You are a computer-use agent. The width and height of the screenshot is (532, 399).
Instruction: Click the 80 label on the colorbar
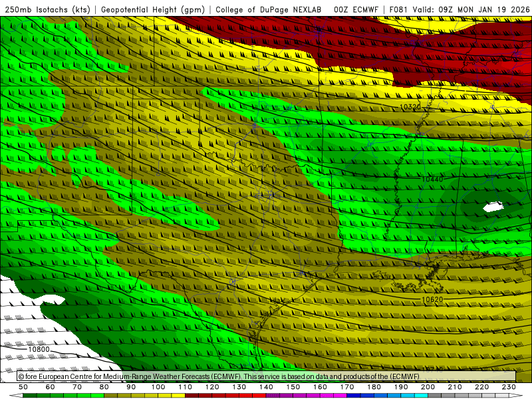click(x=104, y=387)
